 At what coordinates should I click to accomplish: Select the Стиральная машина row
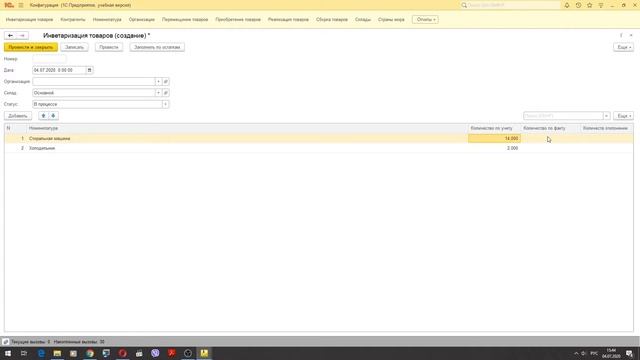[x=319, y=139]
